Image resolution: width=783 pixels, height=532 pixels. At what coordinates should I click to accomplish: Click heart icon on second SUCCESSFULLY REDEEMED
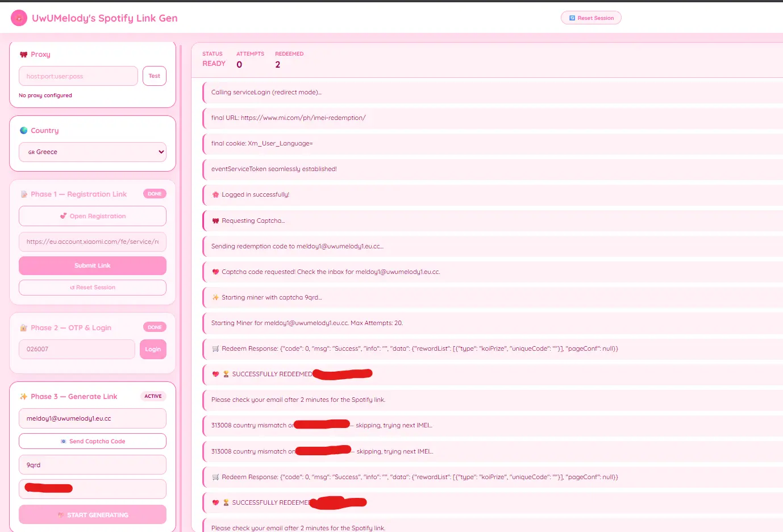tap(215, 502)
